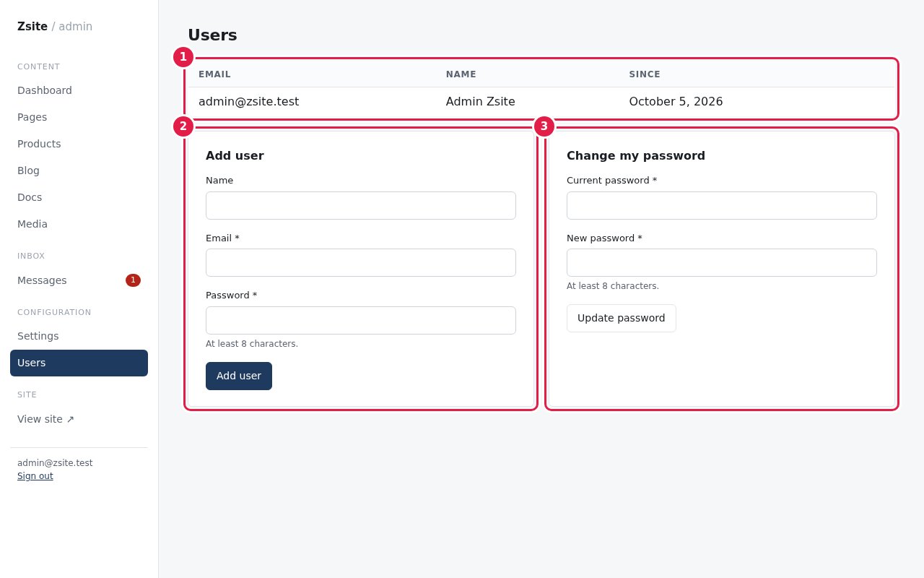Screen dimensions: 924x578
Task: Focus the Email field in Add user
Action: 361,262
